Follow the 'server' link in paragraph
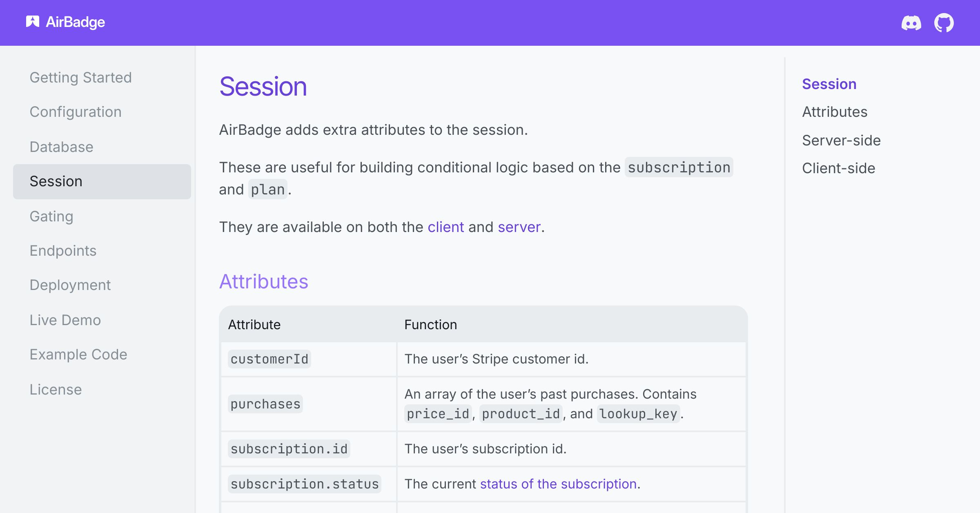 [519, 227]
